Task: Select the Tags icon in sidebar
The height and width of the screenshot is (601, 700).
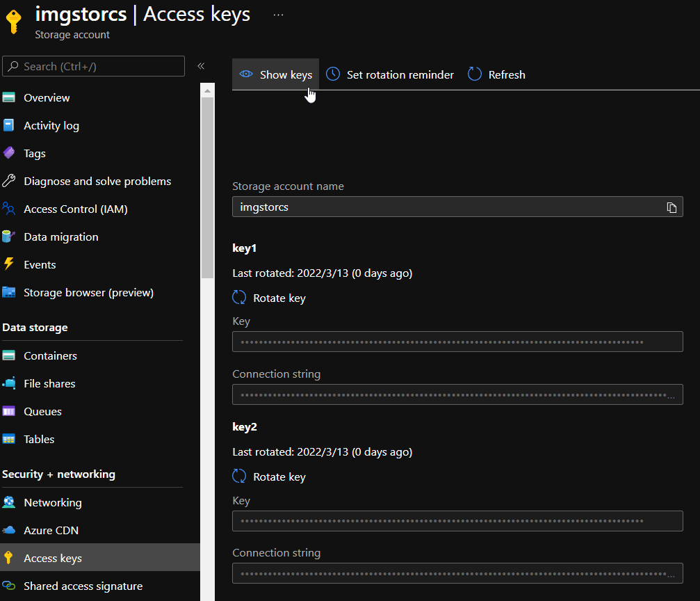Action: (9, 154)
